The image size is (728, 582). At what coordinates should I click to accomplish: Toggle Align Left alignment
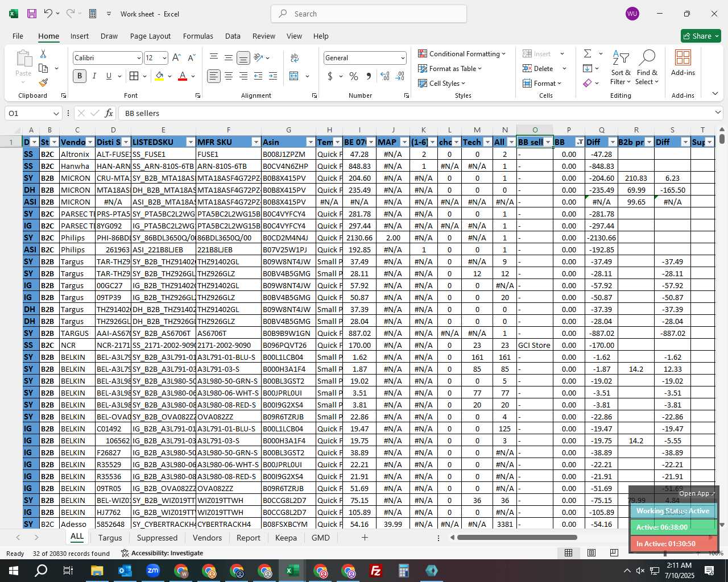[x=214, y=76]
